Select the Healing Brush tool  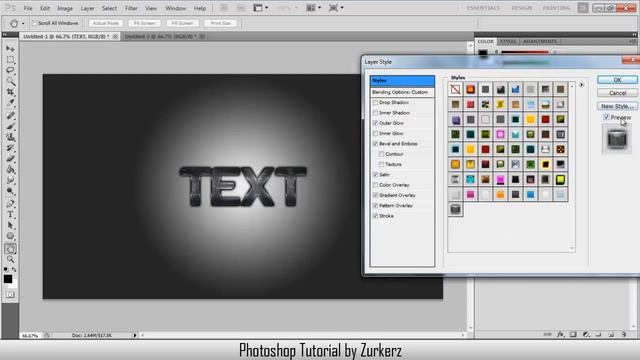point(10,116)
